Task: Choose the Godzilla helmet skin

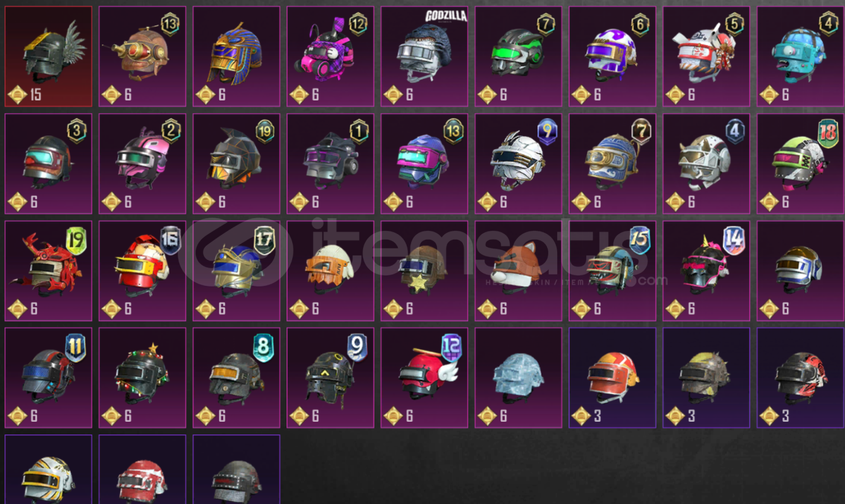Action: [x=424, y=56]
